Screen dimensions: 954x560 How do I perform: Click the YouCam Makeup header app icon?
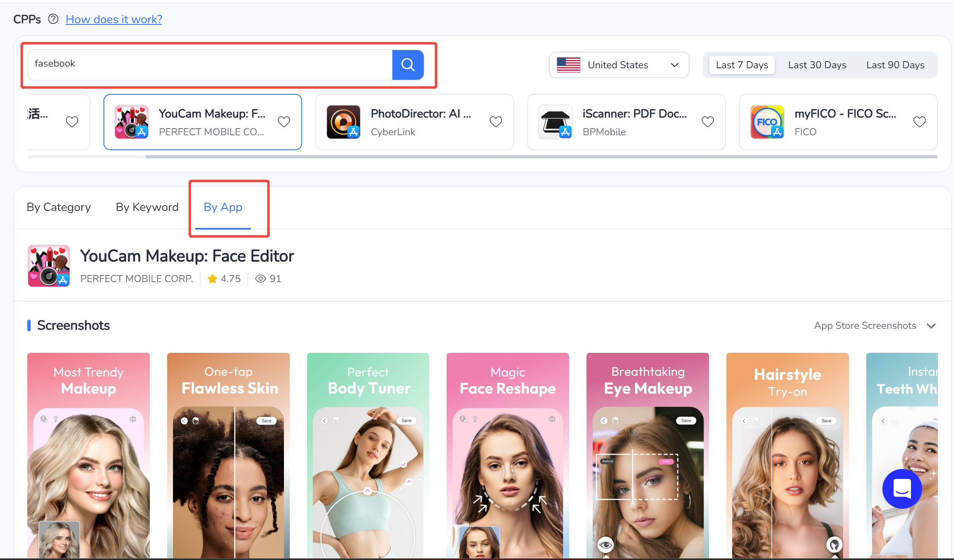tap(49, 266)
